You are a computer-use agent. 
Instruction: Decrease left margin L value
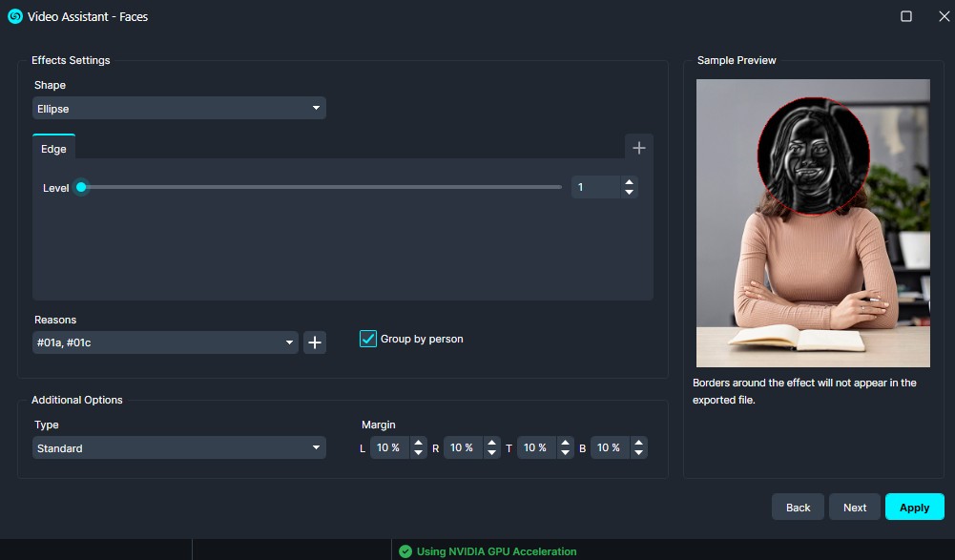[x=419, y=453]
